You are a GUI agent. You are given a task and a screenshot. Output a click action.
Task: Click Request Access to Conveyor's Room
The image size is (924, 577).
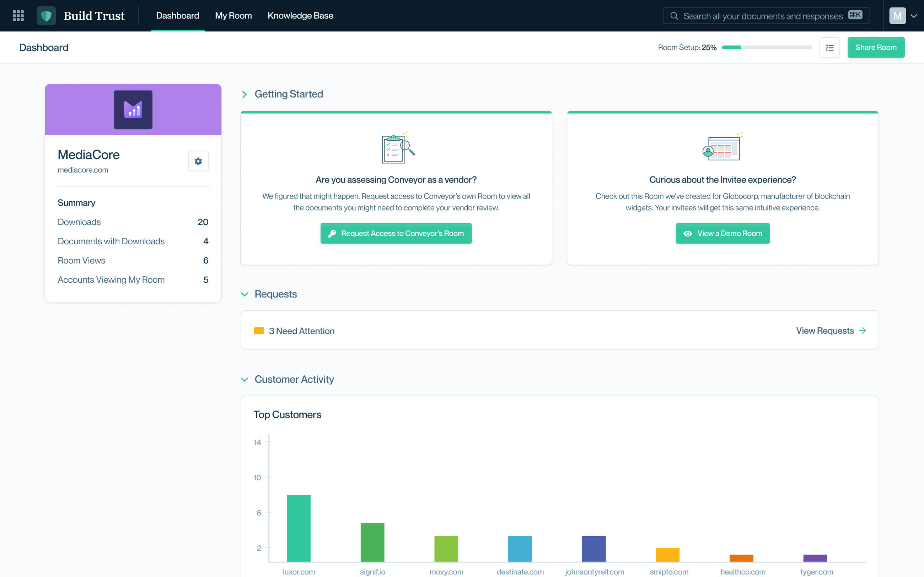(396, 234)
